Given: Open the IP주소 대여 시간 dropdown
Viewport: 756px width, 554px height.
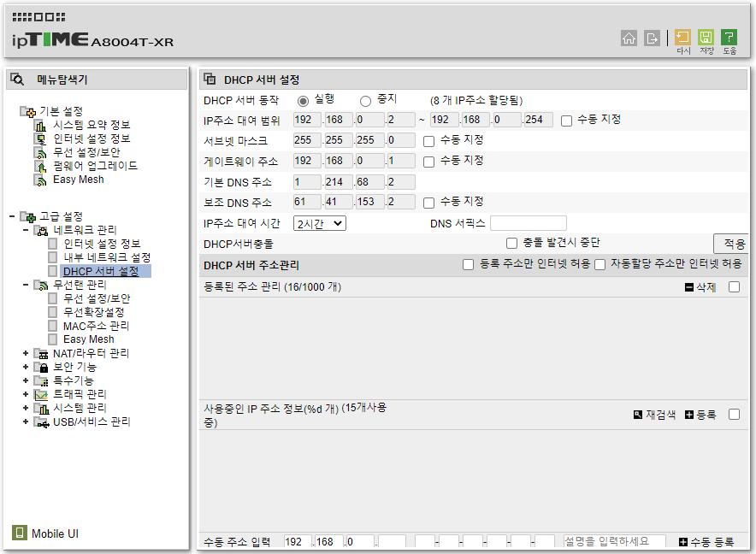Looking at the screenshot, I should 320,223.
